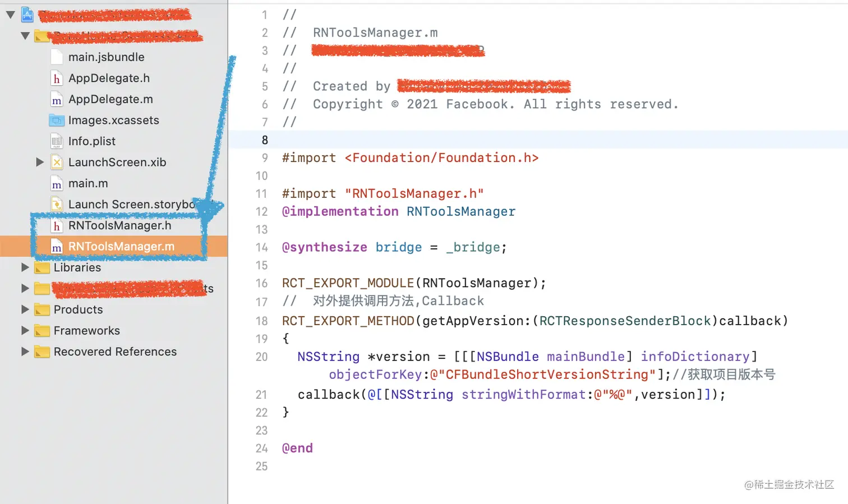Click the Foundation/Foundation.h import text

tap(441, 158)
